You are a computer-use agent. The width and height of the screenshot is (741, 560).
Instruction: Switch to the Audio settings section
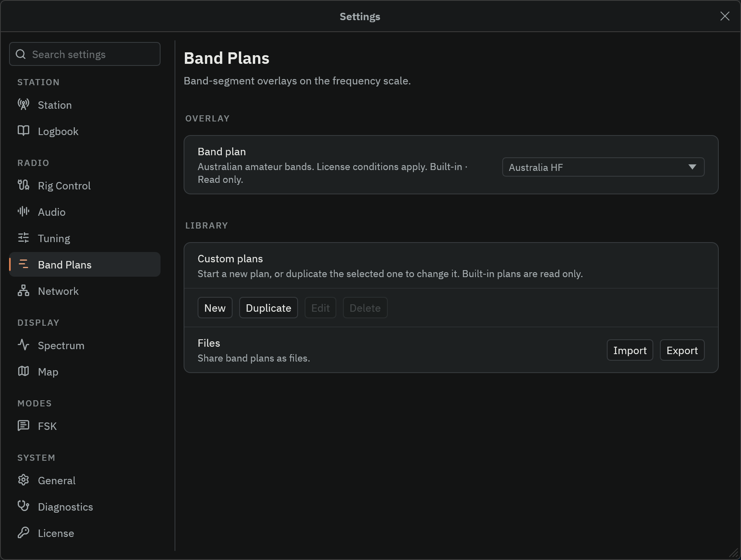[85, 212]
